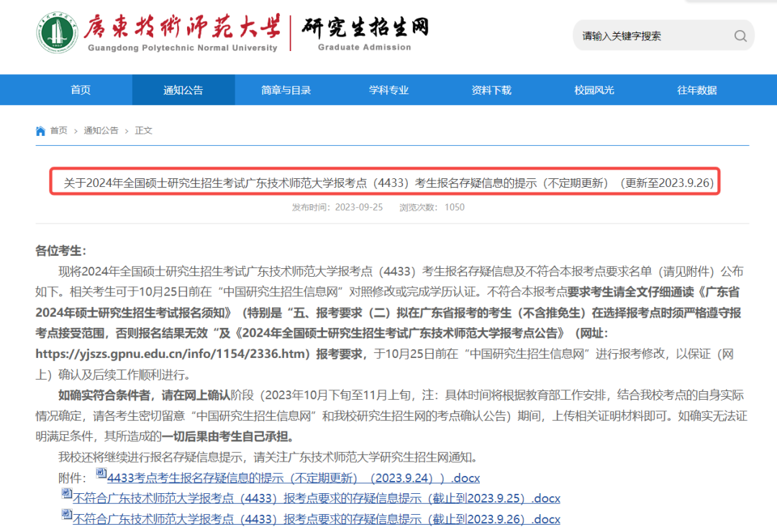This screenshot has height=532, width=777.
Task: Click the university round logo emblem
Action: [57, 33]
